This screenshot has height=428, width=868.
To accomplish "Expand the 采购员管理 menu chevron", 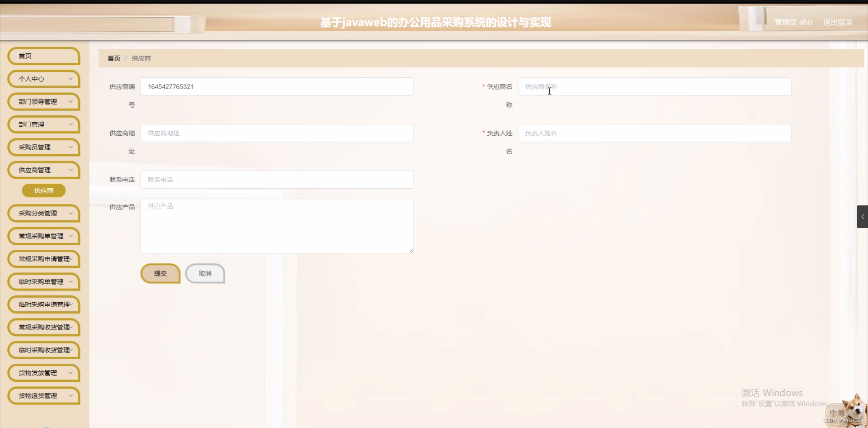I will (x=71, y=147).
